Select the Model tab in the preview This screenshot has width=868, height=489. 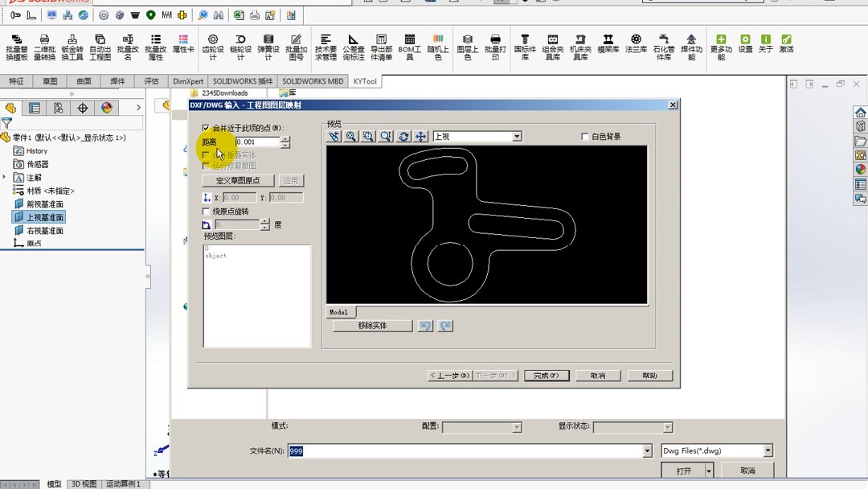click(x=340, y=310)
